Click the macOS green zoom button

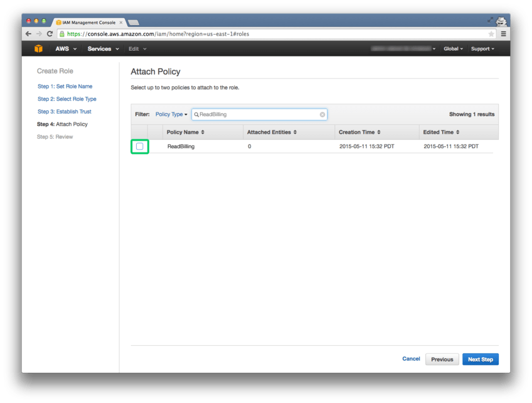click(x=43, y=21)
